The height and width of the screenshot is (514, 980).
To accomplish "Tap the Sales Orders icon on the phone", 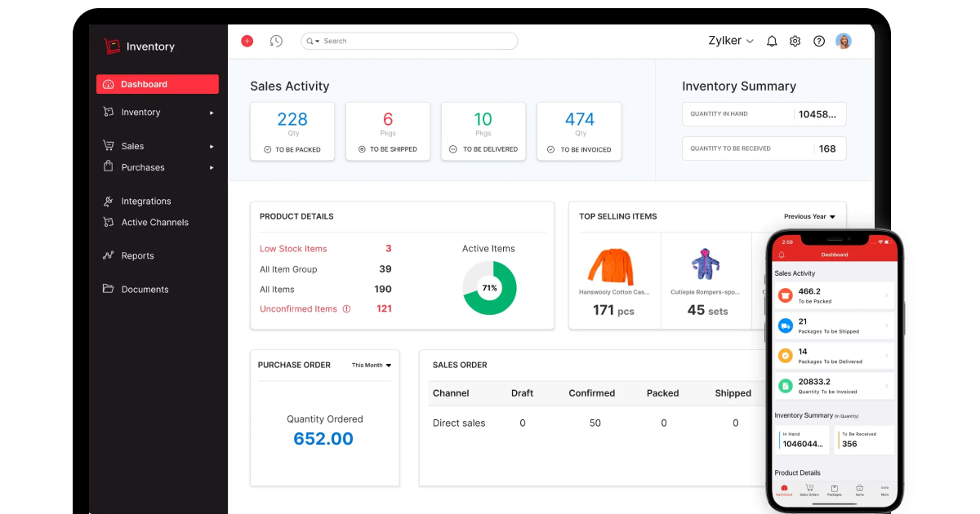I will (808, 490).
